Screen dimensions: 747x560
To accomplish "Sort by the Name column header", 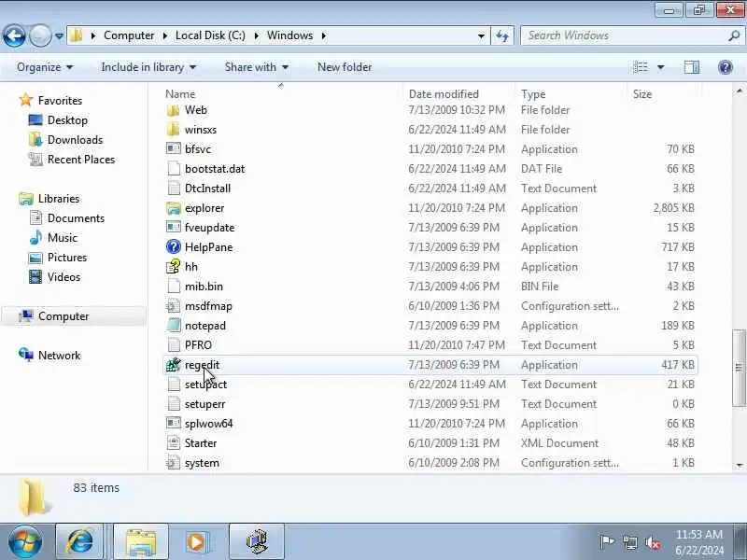I will pos(180,94).
